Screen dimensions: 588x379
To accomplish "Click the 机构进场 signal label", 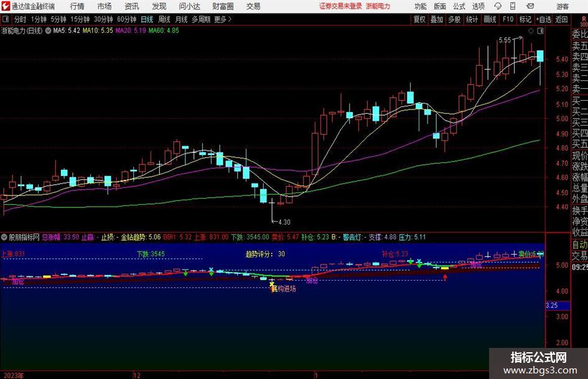I will 284,289.
